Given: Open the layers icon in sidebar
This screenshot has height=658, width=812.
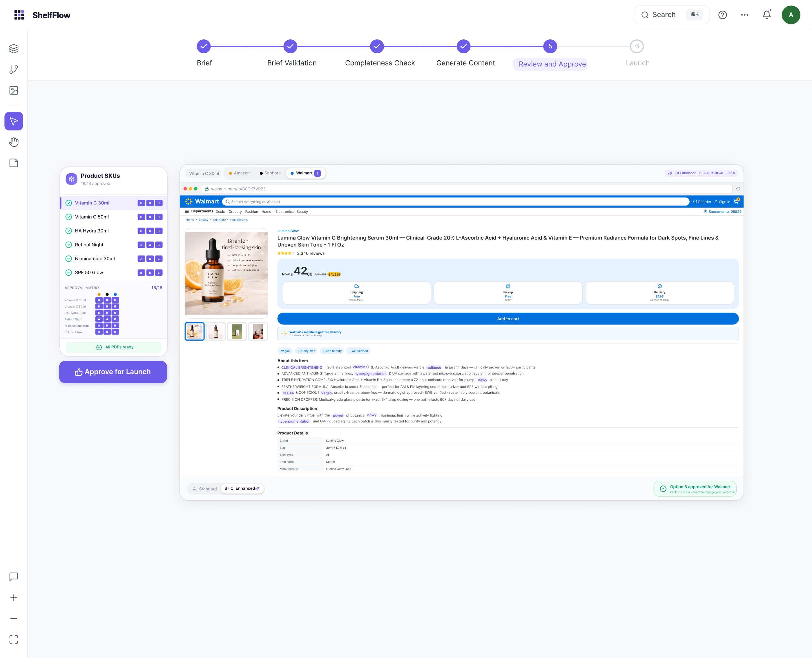Looking at the screenshot, I should pyautogui.click(x=14, y=48).
